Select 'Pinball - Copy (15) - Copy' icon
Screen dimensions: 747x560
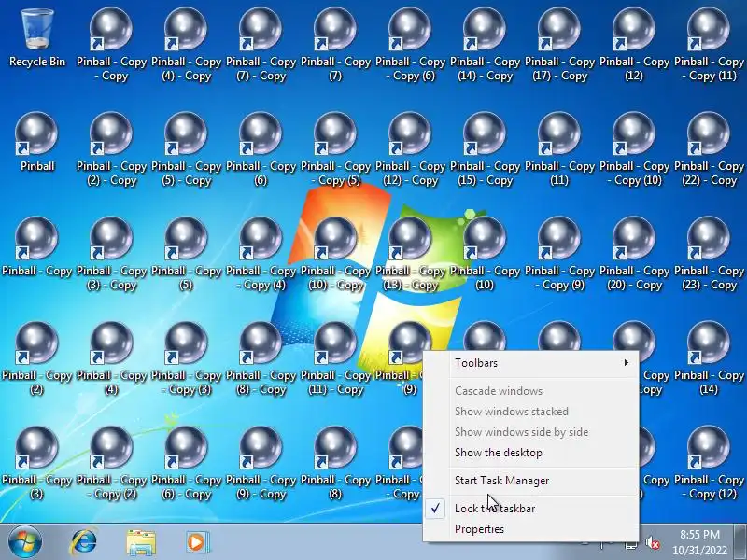click(485, 148)
